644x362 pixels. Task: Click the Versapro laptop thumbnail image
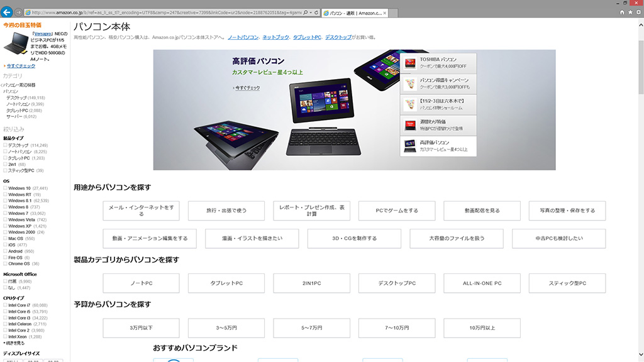pos(16,43)
